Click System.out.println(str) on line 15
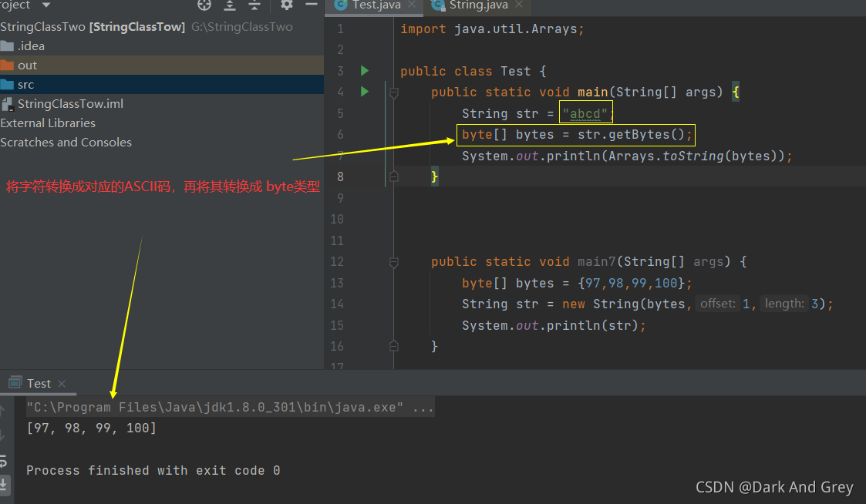Screen dimensions: 866x504 [554, 326]
